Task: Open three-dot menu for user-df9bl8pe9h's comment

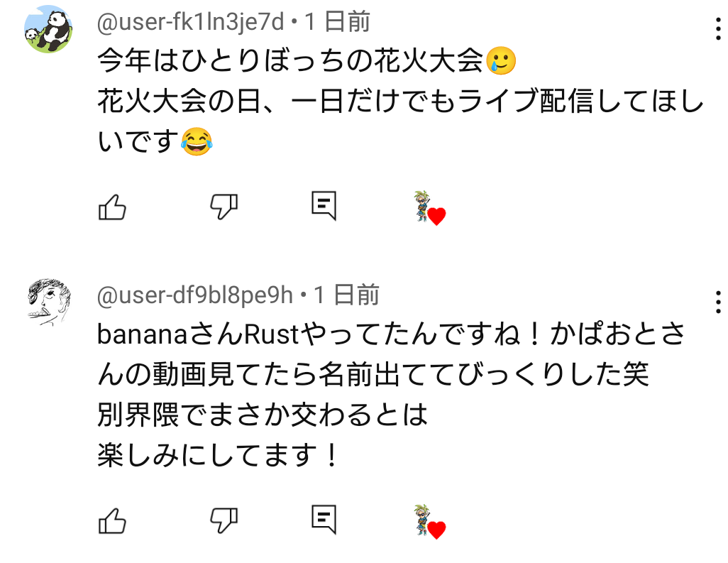Action: (x=718, y=302)
